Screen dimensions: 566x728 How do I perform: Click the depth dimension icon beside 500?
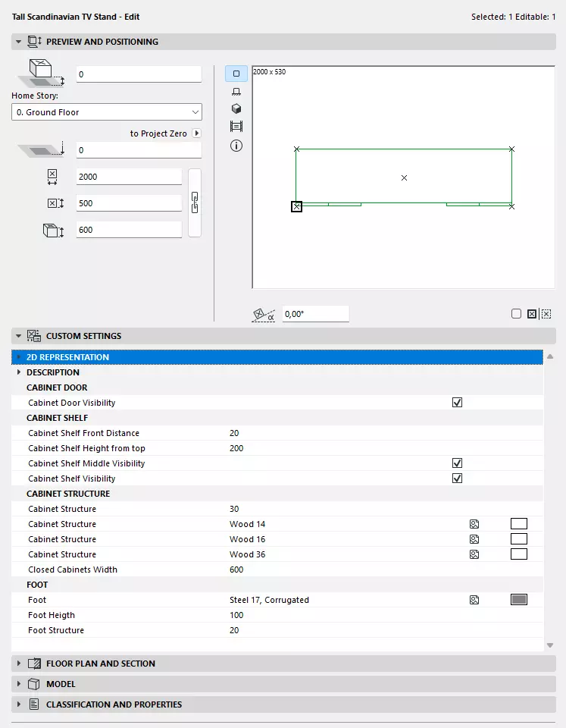(x=55, y=203)
